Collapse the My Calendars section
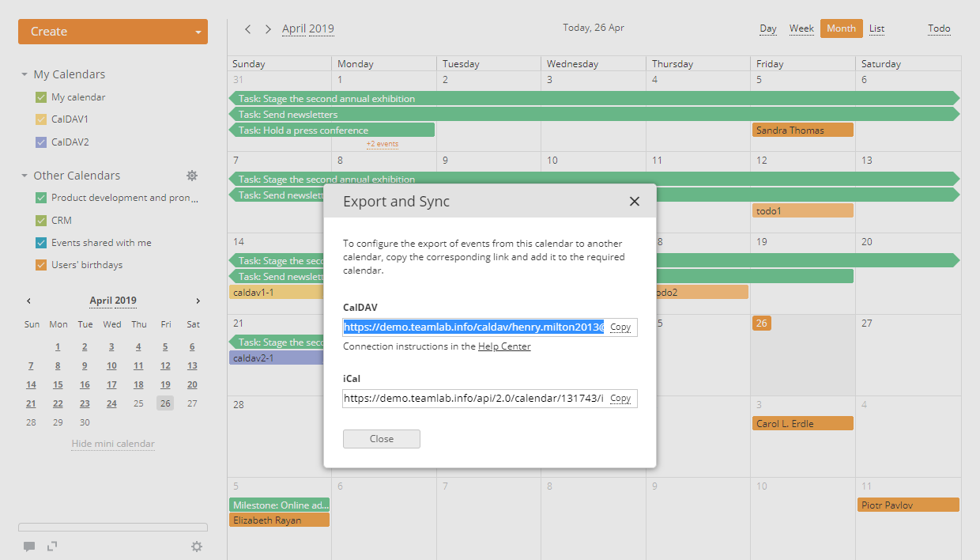The height and width of the screenshot is (560, 980). tap(23, 74)
